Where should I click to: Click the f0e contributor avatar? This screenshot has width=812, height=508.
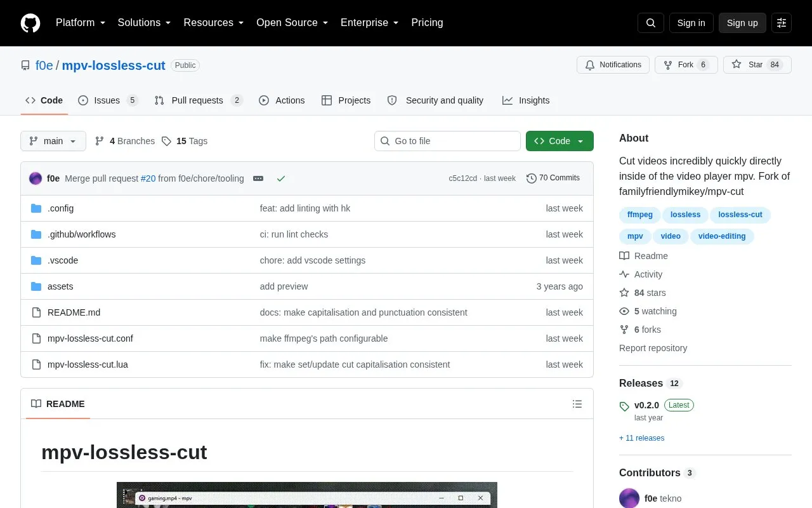(x=629, y=498)
